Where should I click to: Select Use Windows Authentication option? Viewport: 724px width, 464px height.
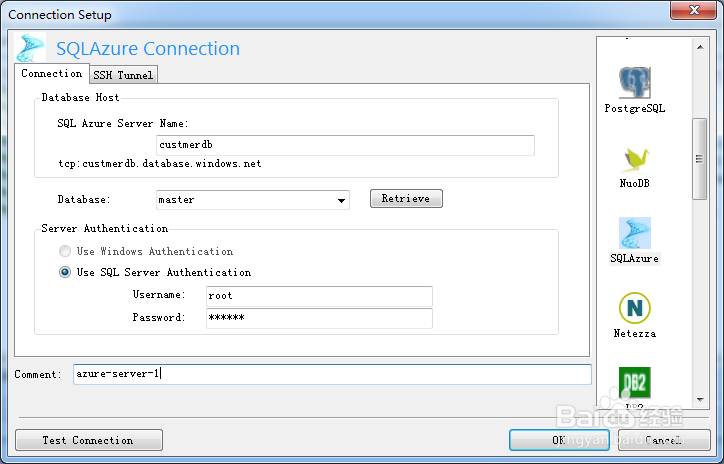tap(146, 251)
